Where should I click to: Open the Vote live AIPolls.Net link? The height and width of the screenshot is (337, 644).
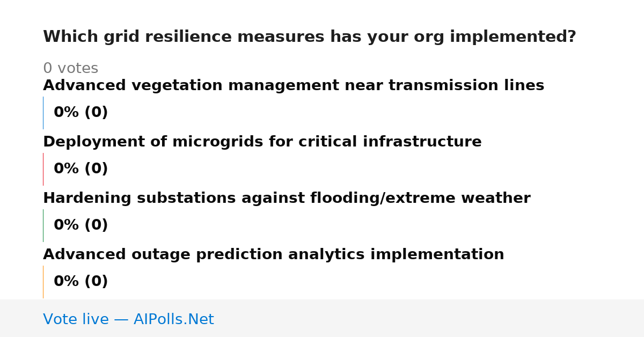128,320
